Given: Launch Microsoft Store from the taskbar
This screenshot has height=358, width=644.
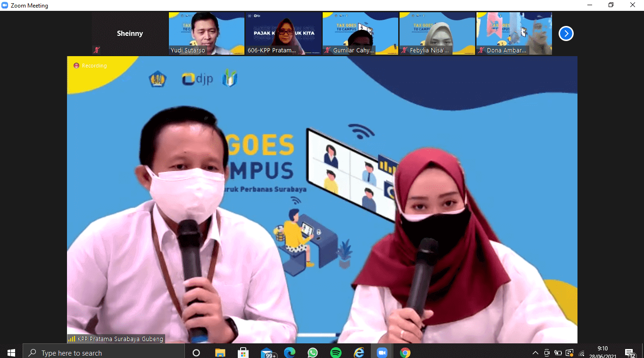Looking at the screenshot, I should 243,352.
